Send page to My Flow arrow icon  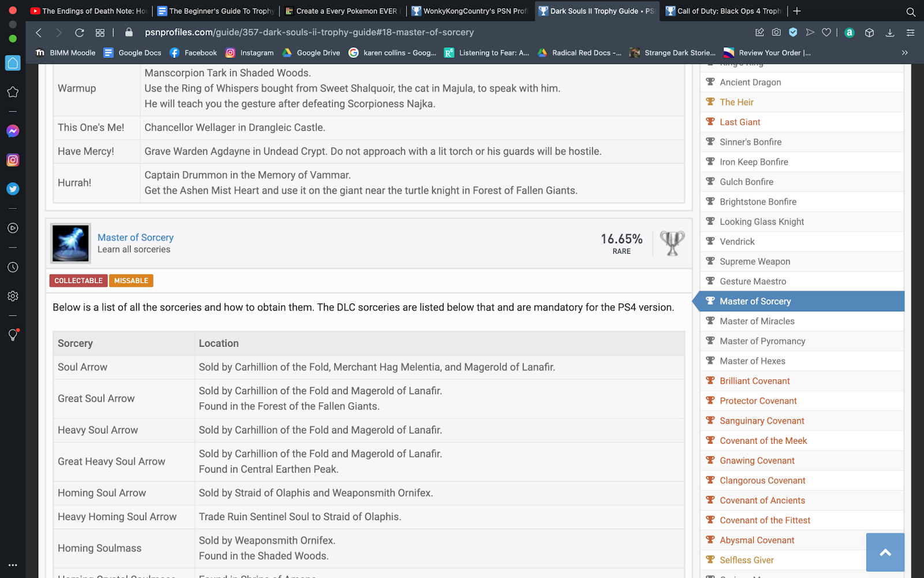click(810, 32)
